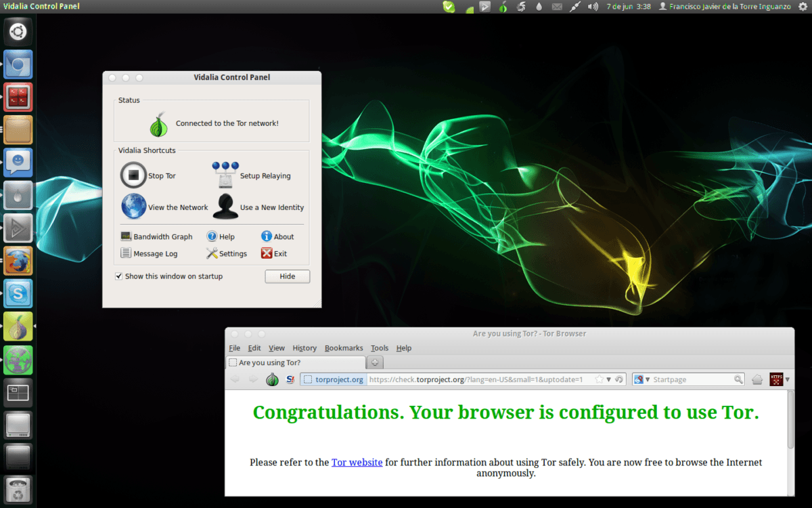Click the onion Torbutton in browser toolbar

point(272,379)
